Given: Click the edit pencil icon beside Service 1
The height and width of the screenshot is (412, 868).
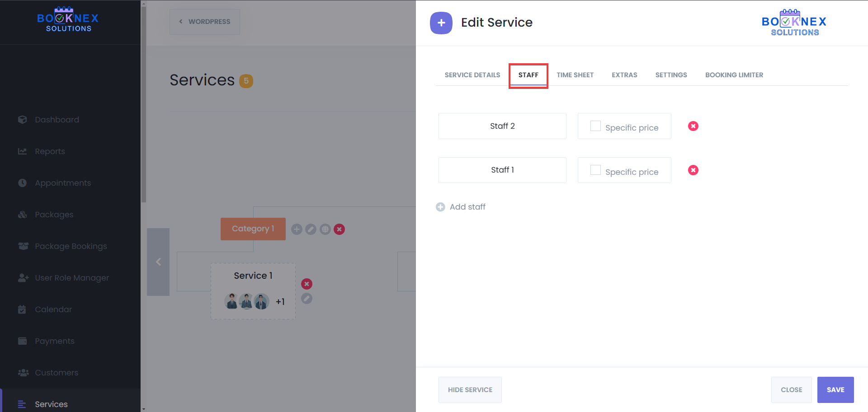Looking at the screenshot, I should [307, 299].
